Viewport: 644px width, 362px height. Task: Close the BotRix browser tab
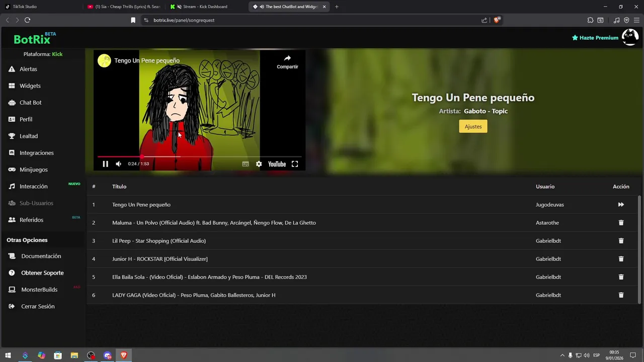point(325,7)
